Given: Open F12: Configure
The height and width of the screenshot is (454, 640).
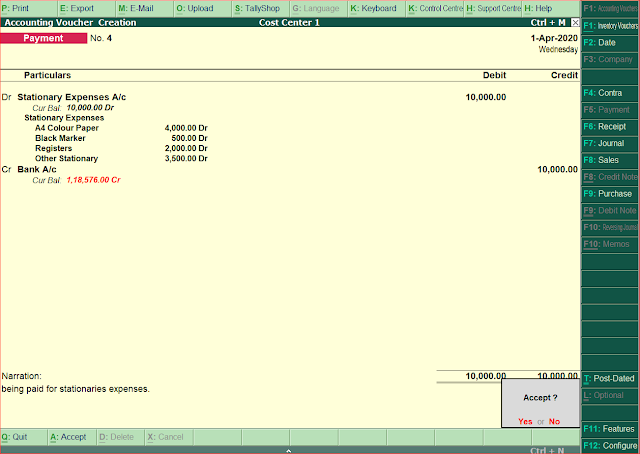Looking at the screenshot, I should (610, 445).
